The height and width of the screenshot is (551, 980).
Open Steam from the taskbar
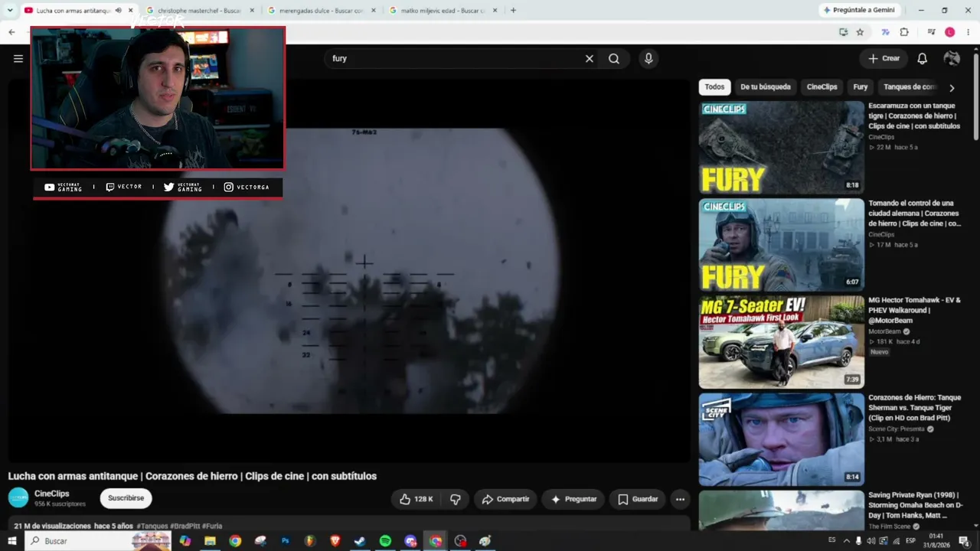coord(360,541)
